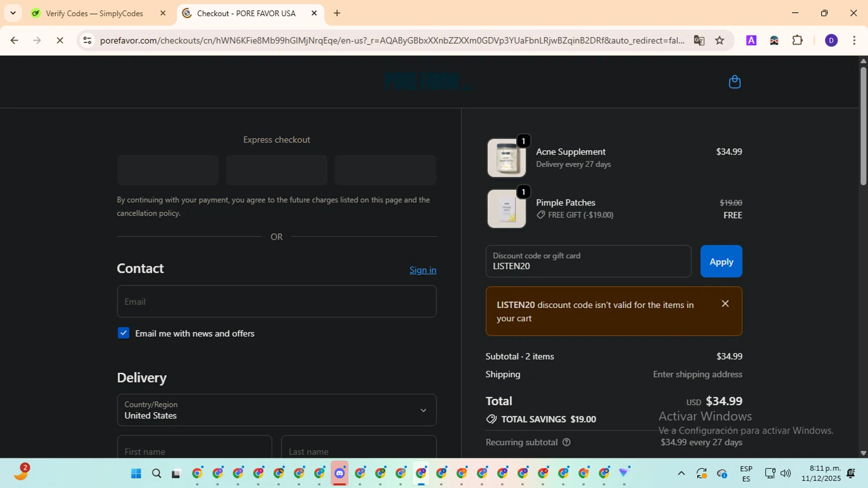This screenshot has width=868, height=488.
Task: Open the Extensions puzzle icon
Action: click(797, 41)
